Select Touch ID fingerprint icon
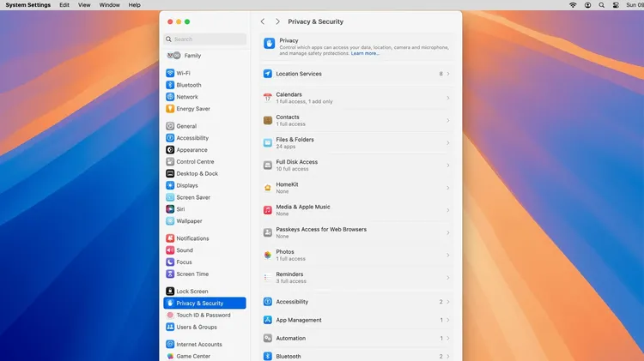This screenshot has height=361, width=644. tap(170, 315)
